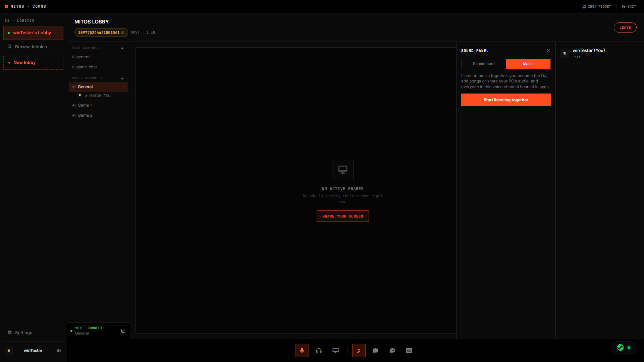The image size is (644, 362).
Task: Open the chat bubble with dots icon
Action: click(x=392, y=351)
